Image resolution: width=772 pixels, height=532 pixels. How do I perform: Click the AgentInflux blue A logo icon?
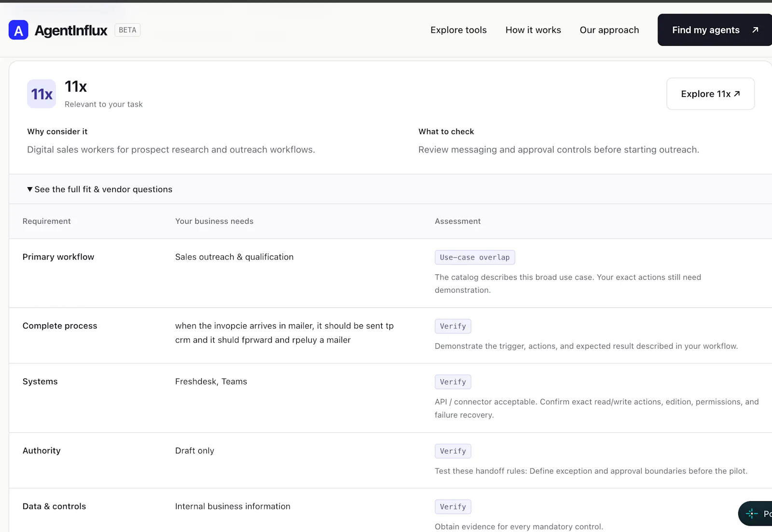[18, 30]
